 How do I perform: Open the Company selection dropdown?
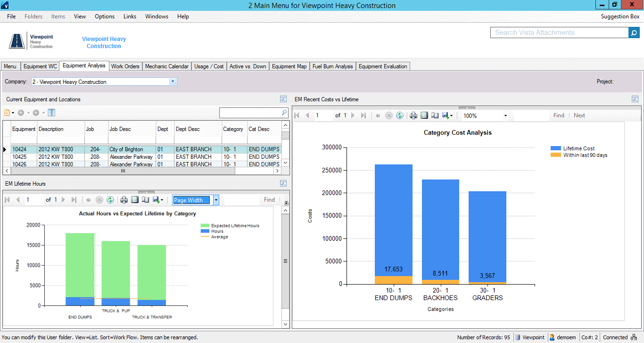click(173, 81)
